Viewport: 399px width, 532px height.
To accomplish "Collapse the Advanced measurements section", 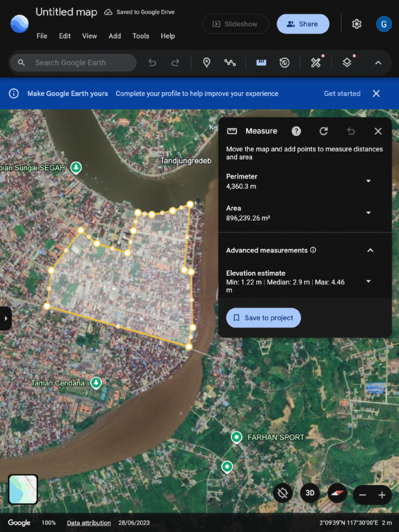I will click(x=370, y=250).
